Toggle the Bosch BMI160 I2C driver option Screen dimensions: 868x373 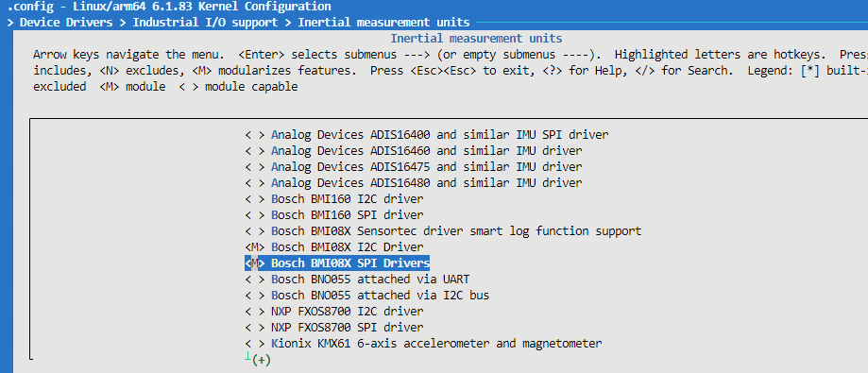point(255,198)
